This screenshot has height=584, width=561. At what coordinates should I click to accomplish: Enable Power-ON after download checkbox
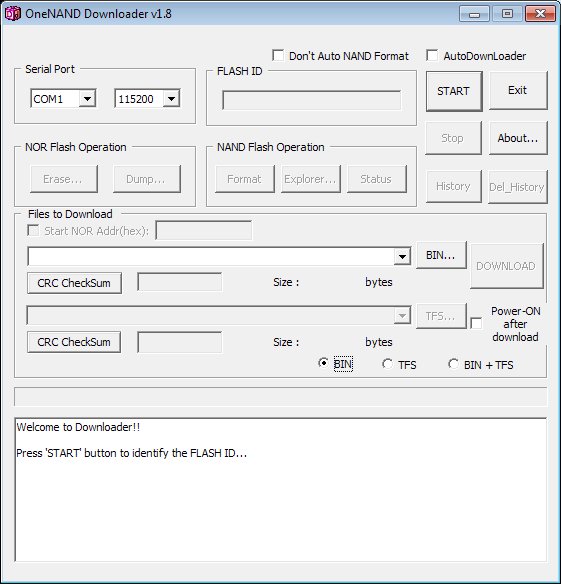tap(476, 323)
